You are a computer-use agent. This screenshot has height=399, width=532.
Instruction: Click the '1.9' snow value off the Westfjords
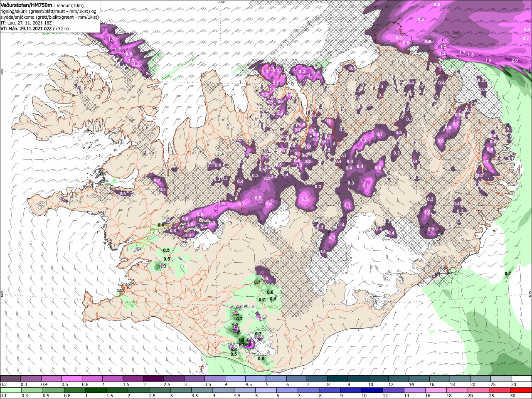pos(111,39)
